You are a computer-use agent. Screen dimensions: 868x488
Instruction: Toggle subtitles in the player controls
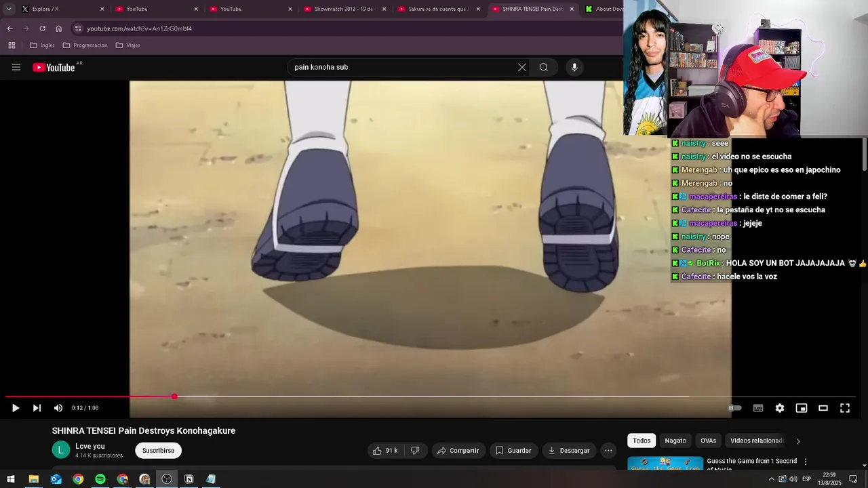[x=758, y=408]
